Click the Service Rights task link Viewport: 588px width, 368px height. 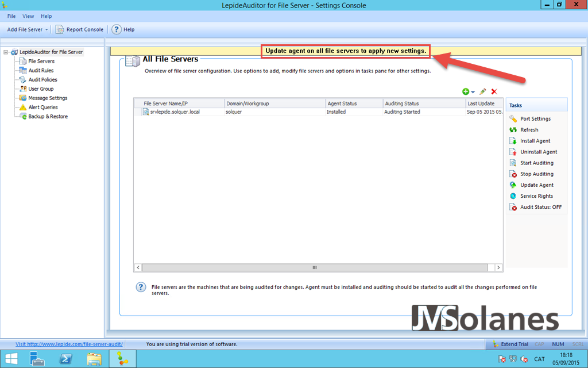point(537,196)
